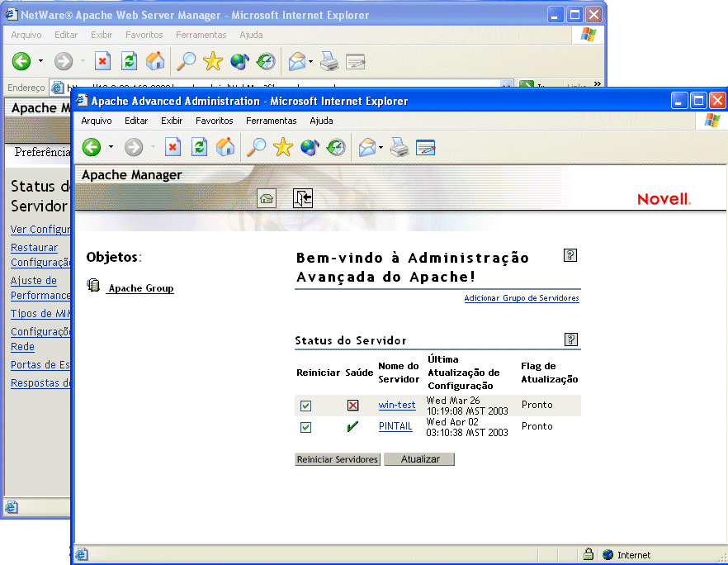The image size is (728, 565).
Task: Open the Apache Manager home icon
Action: pos(267,198)
